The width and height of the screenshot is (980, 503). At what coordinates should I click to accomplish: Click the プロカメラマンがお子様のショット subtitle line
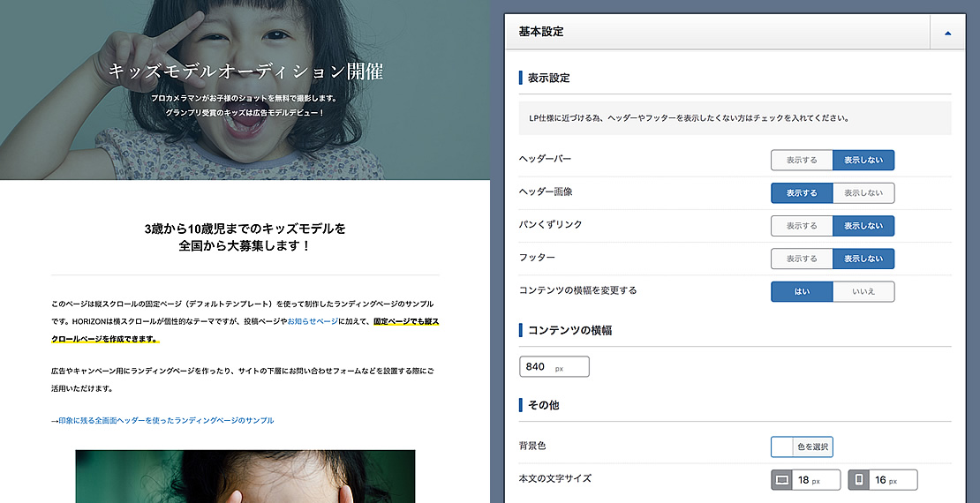(x=245, y=98)
